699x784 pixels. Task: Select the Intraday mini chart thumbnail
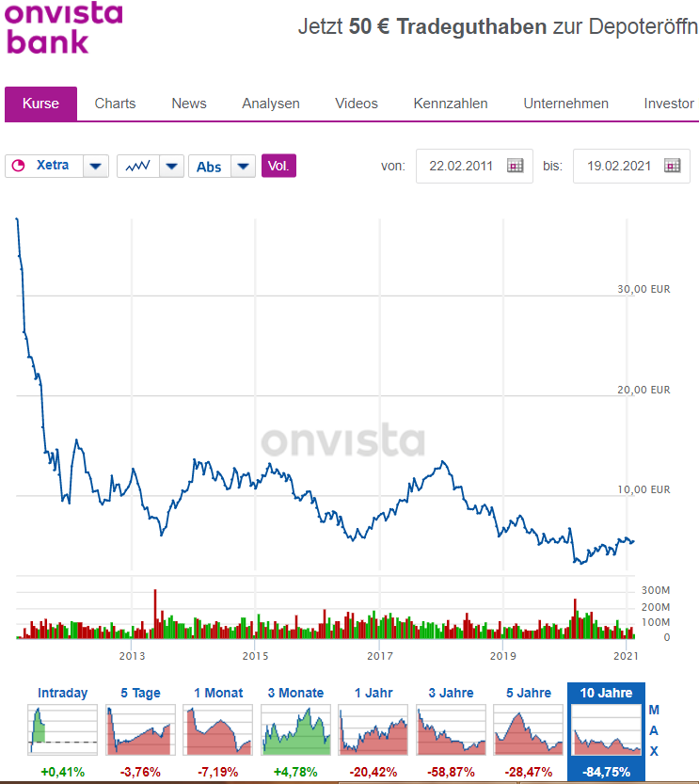[x=62, y=729]
